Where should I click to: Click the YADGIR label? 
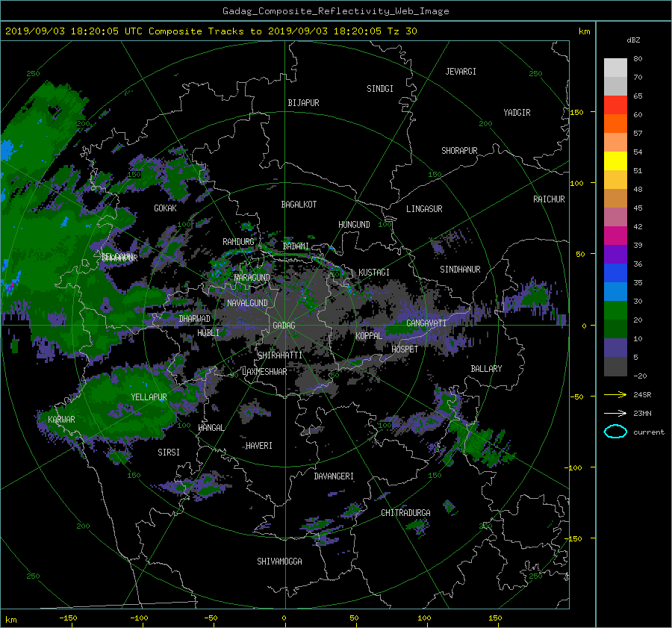[517, 113]
